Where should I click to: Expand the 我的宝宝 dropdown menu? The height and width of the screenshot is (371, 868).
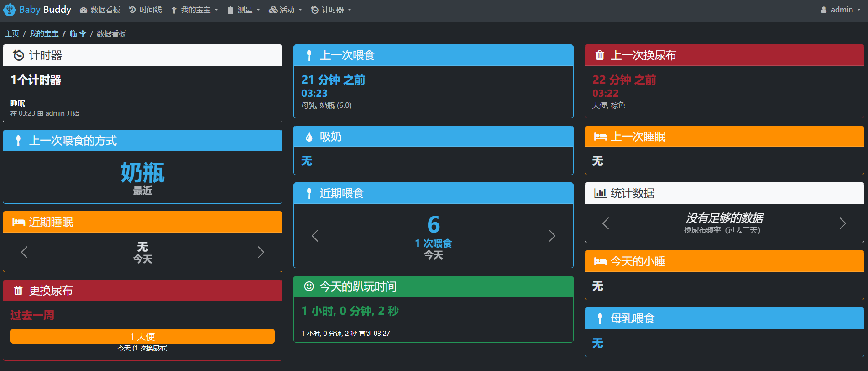195,10
